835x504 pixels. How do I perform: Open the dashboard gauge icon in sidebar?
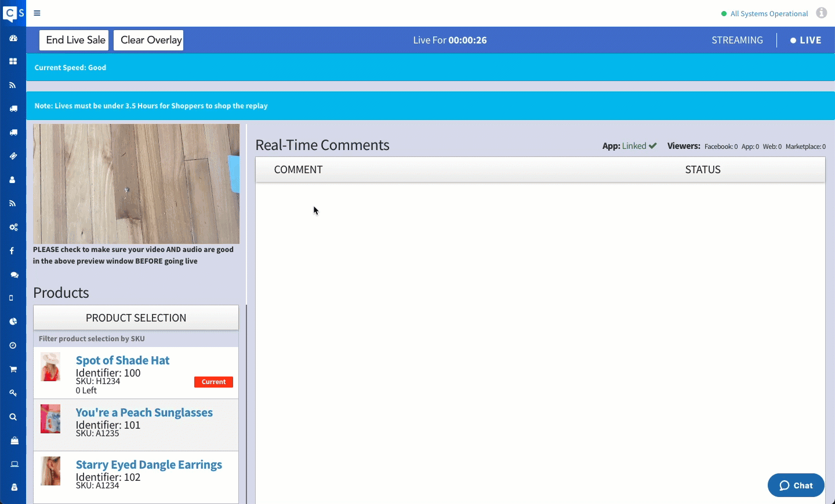[13, 38]
